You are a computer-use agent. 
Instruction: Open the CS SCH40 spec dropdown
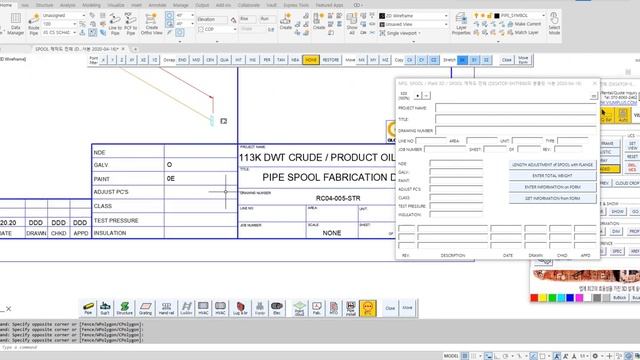(60, 32)
